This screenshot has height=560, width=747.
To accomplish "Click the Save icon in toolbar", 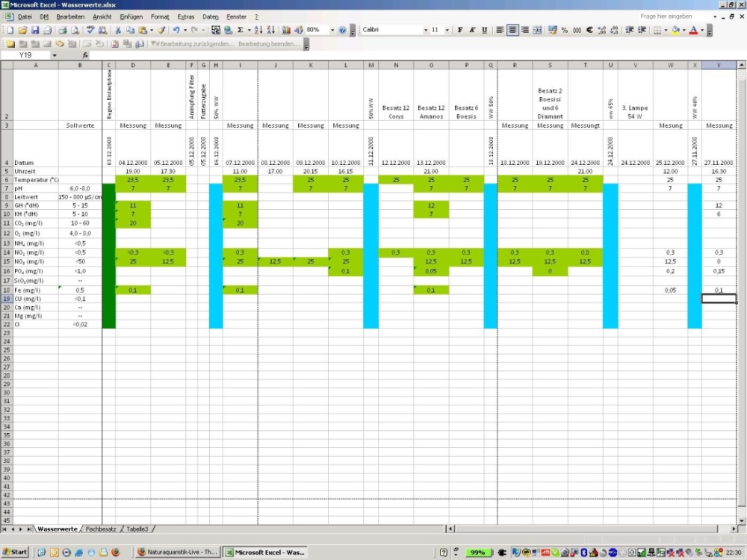I will click(x=35, y=31).
